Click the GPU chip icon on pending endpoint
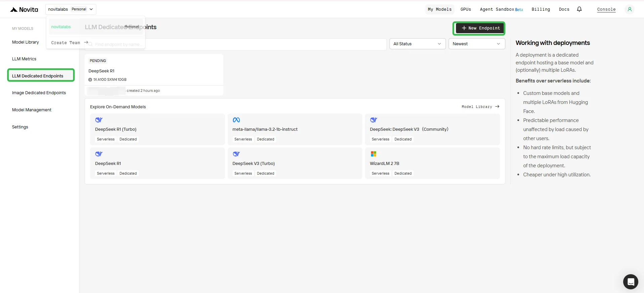Screen dimensions: 644x293 pyautogui.click(x=90, y=80)
